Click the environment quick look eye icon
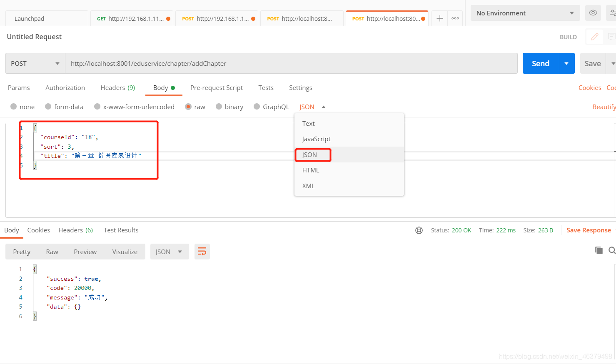 coord(593,13)
